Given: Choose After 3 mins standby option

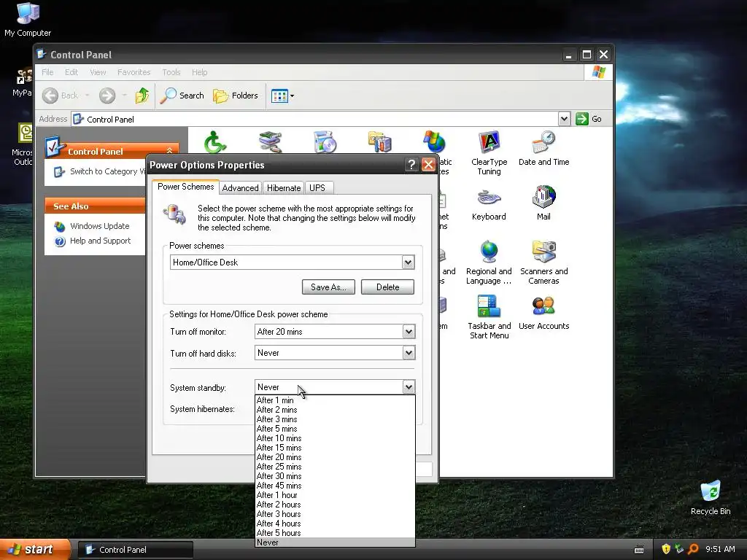Looking at the screenshot, I should [335, 419].
